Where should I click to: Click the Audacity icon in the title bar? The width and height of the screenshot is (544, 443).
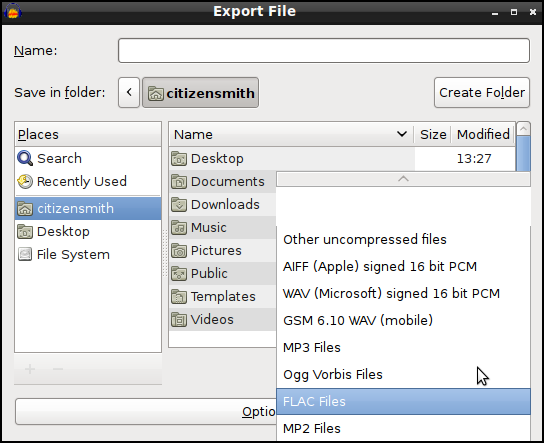13,11
